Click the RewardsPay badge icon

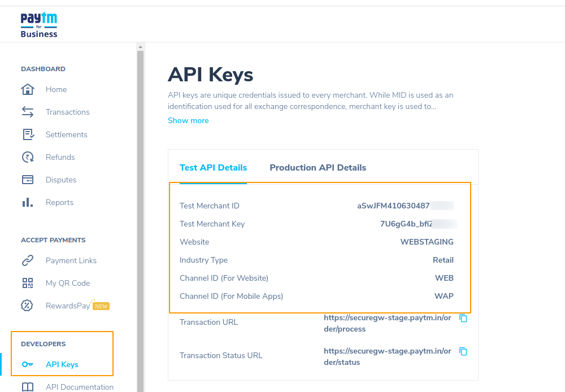click(x=27, y=306)
